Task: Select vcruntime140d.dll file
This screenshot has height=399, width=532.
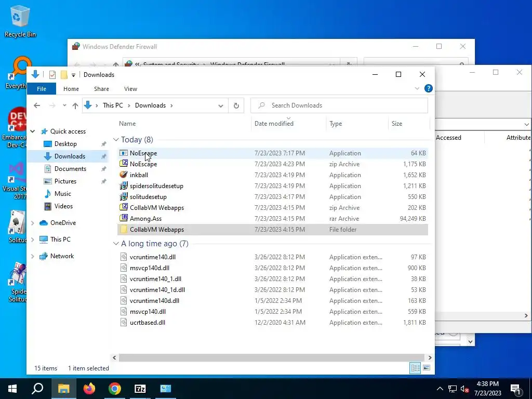Action: coord(154,301)
